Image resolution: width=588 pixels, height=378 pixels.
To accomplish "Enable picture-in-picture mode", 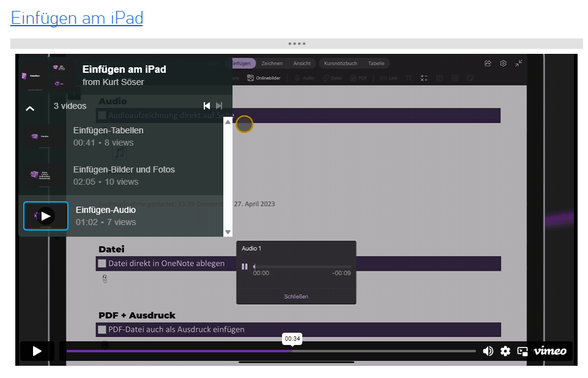I will [523, 351].
